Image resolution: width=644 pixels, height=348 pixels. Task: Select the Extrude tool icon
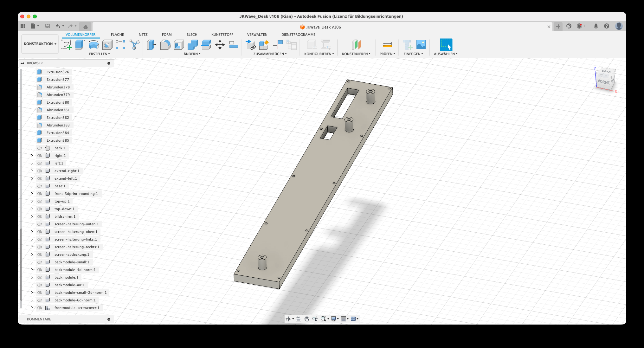tap(80, 45)
